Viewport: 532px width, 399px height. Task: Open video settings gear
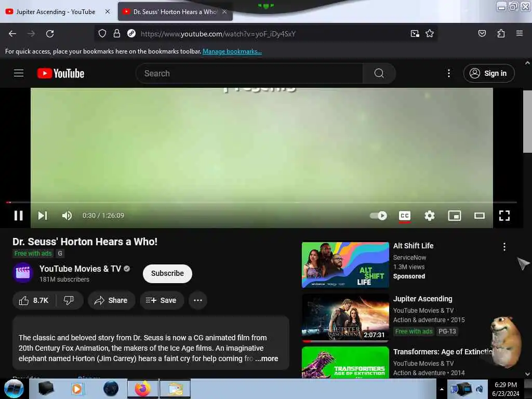[430, 216]
